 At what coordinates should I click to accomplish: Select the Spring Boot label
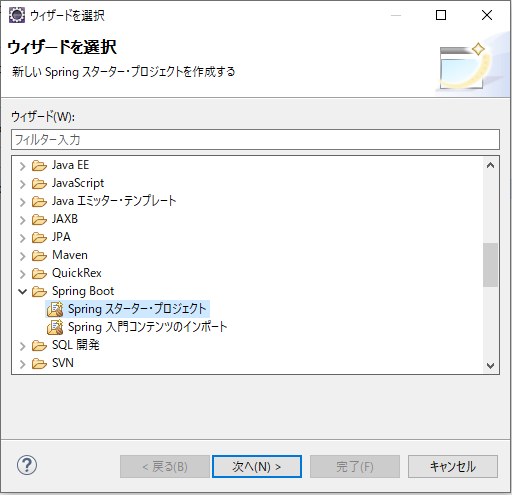[83, 291]
